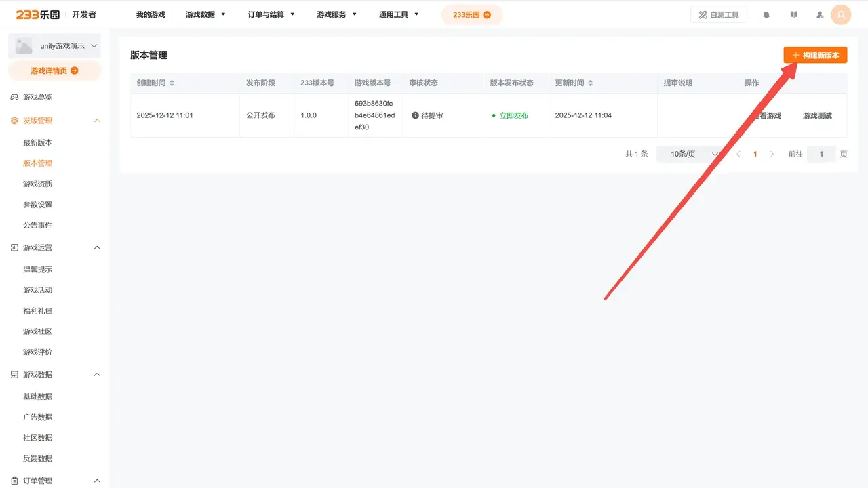Click 构建新版本 to create new version
This screenshot has width=868, height=488.
[x=815, y=55]
